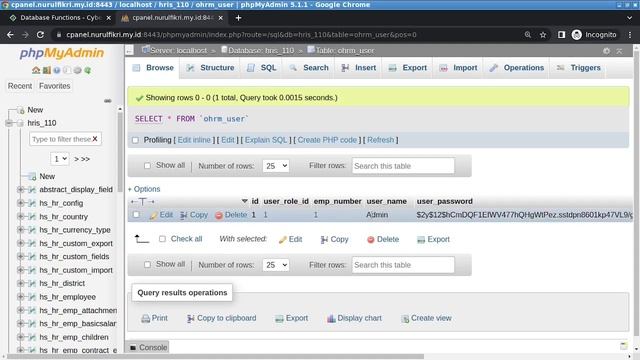Tick the Check all checkbox
Screen dimensions: 640x360
(162, 239)
